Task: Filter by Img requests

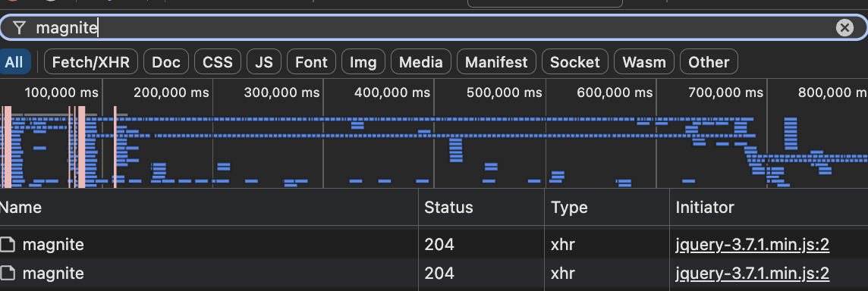Action: click(x=363, y=62)
